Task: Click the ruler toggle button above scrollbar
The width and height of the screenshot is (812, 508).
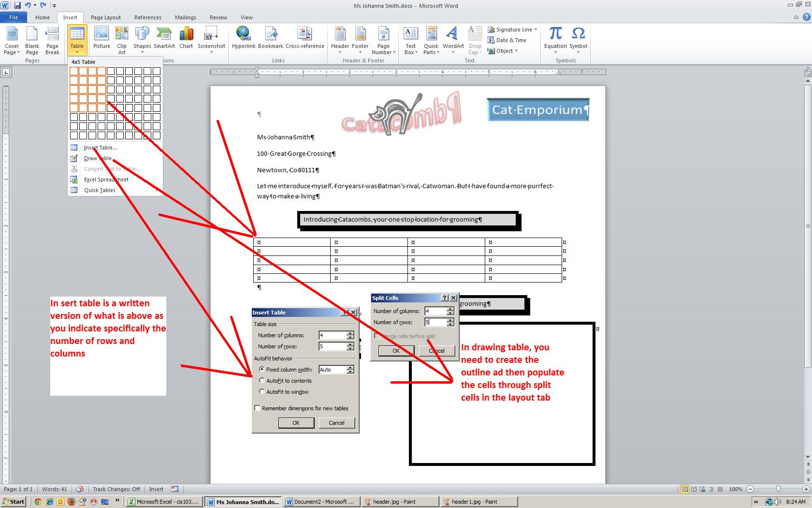Action: click(808, 73)
